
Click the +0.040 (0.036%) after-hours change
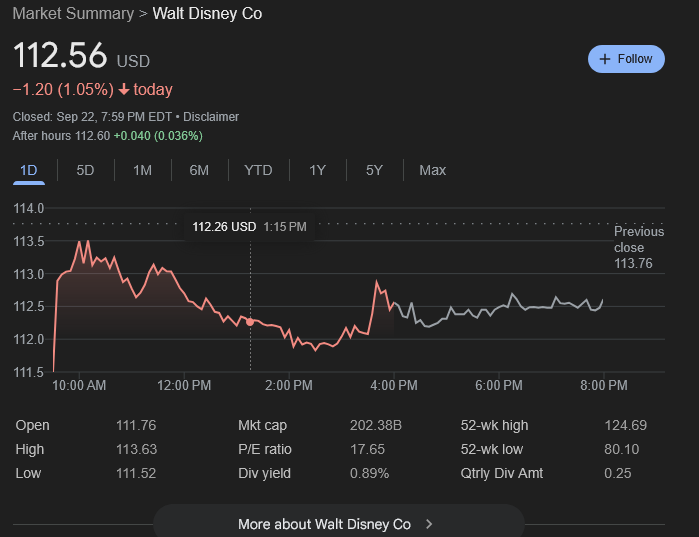158,136
